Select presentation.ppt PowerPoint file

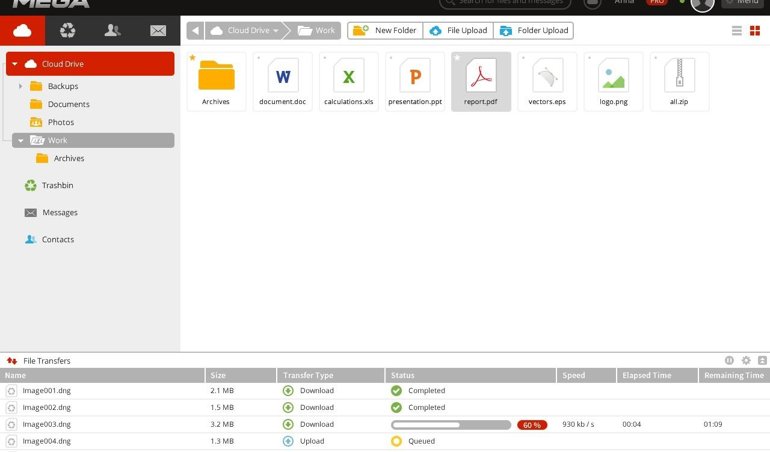tap(415, 82)
